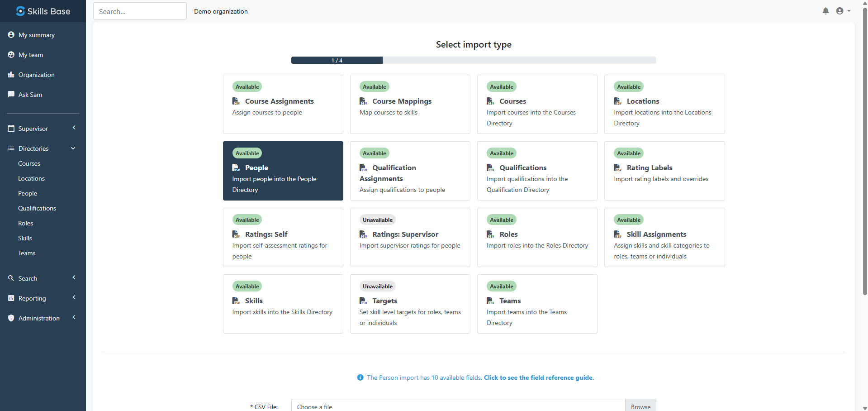
Task: Click the notifications bell icon
Action: click(825, 11)
